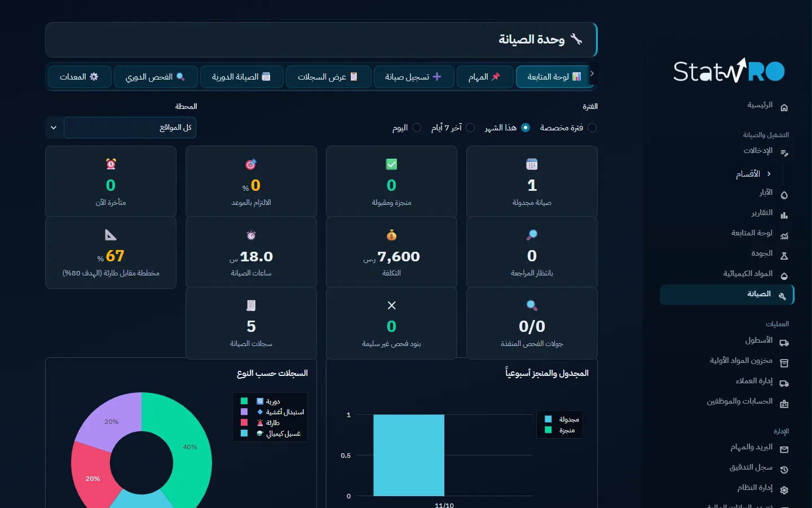Click the green check icon on منجزة ومقبولة card
Image resolution: width=812 pixels, height=508 pixels.
[391, 164]
